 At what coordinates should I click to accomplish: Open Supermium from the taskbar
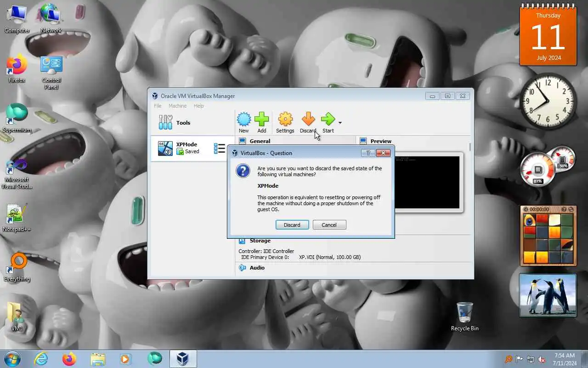pos(155,359)
